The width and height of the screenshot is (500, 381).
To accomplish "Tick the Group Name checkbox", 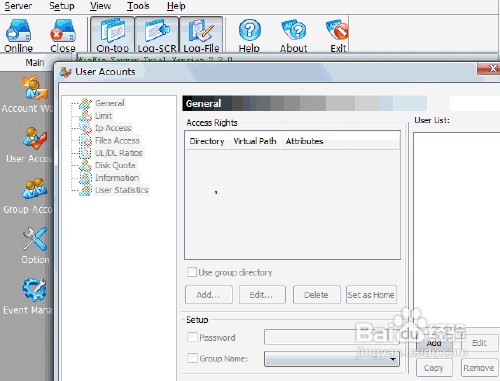I will 192,358.
